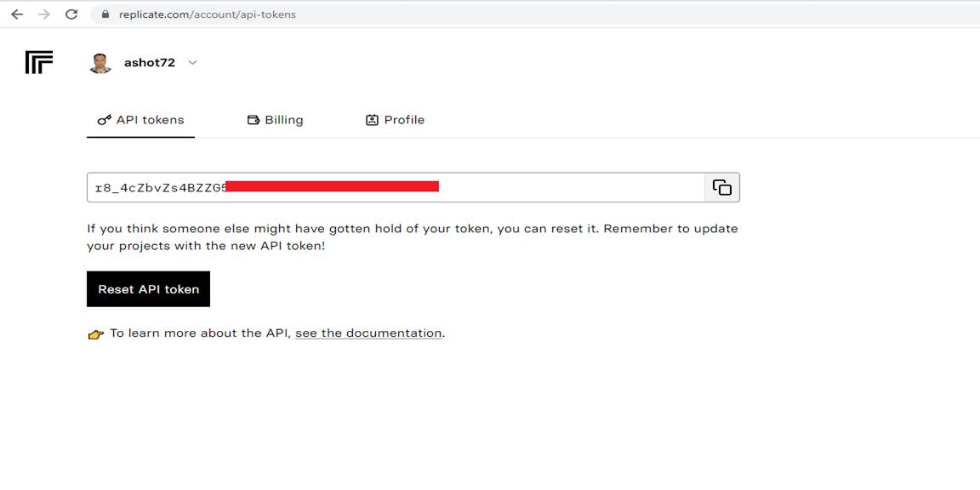The image size is (980, 490).
Task: Click the pointing hand emoji
Action: (x=95, y=334)
